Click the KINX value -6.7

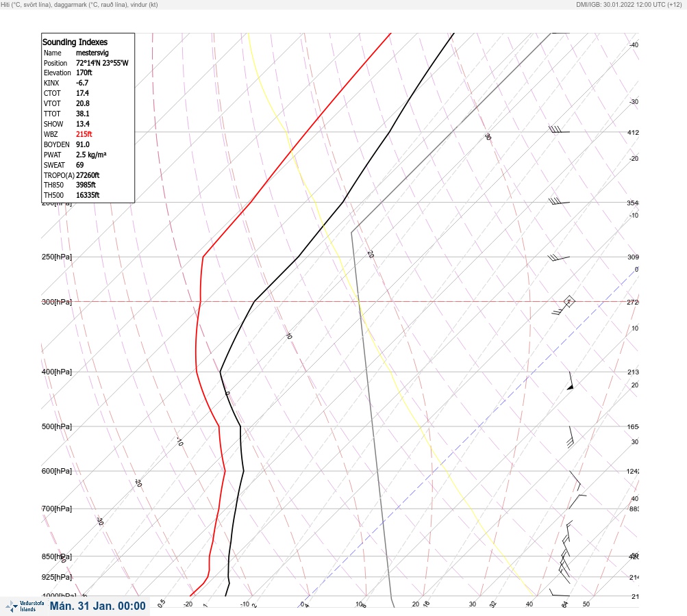tap(82, 83)
